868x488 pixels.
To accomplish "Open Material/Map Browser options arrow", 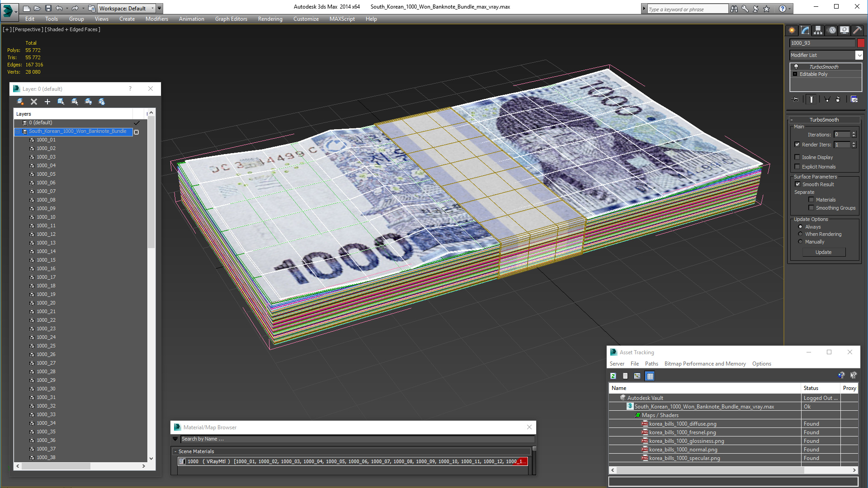I will coord(175,439).
